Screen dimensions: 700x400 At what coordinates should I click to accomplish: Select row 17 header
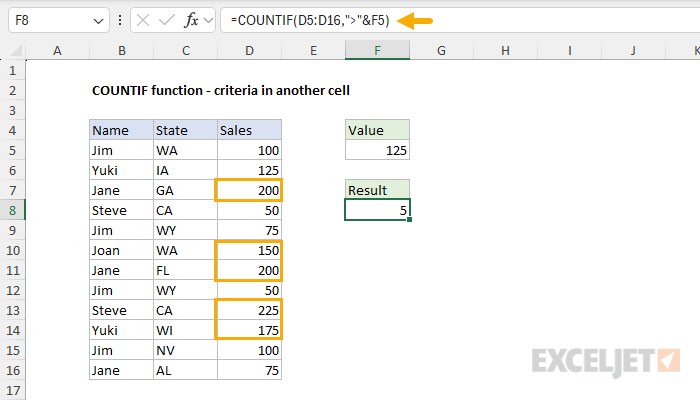(x=12, y=391)
